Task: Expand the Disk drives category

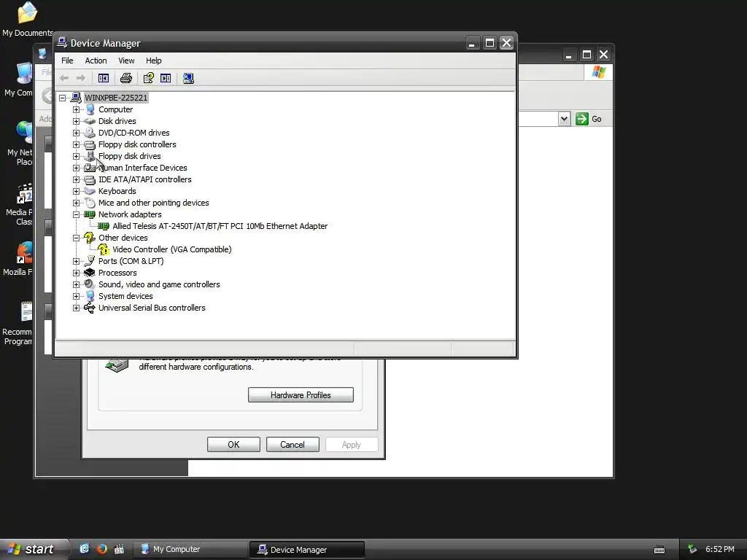Action: [x=76, y=121]
